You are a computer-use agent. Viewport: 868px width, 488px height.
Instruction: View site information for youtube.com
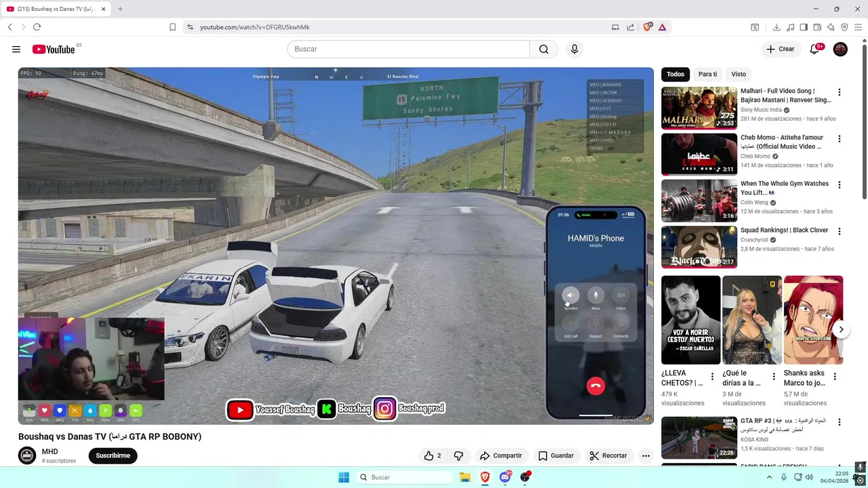pos(190,27)
